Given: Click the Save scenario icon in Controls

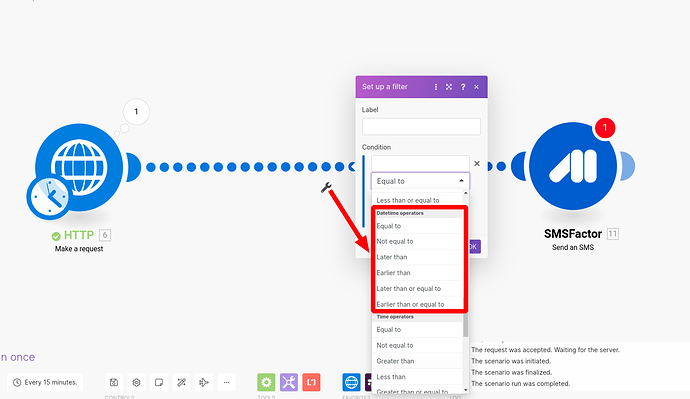Looking at the screenshot, I should pos(114,382).
